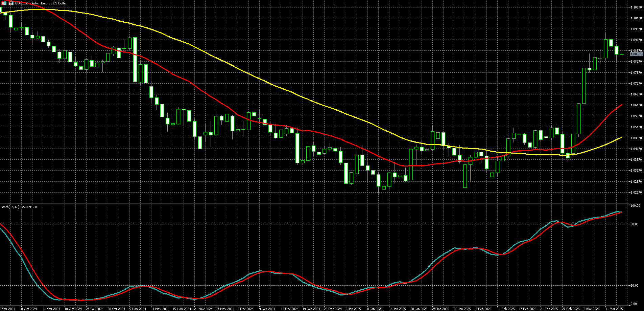Image resolution: width=644 pixels, height=311 pixels.
Task: Click the 80.00 stochastic level label
Action: point(635,224)
